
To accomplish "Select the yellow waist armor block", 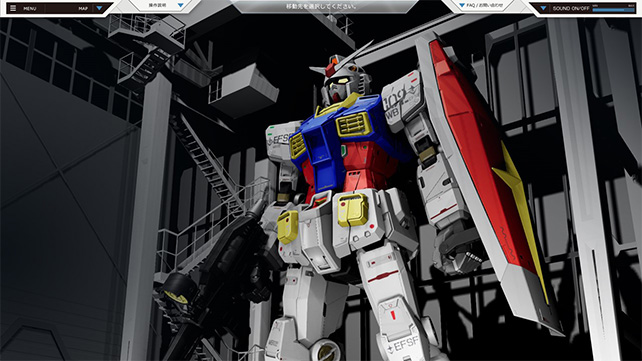I will pos(353,210).
